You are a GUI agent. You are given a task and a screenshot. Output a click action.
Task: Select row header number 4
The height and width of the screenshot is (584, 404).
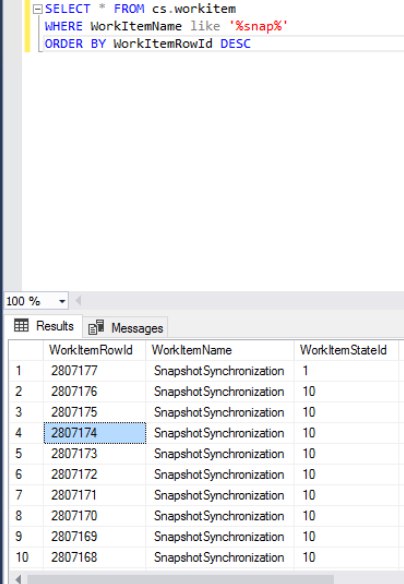point(26,433)
